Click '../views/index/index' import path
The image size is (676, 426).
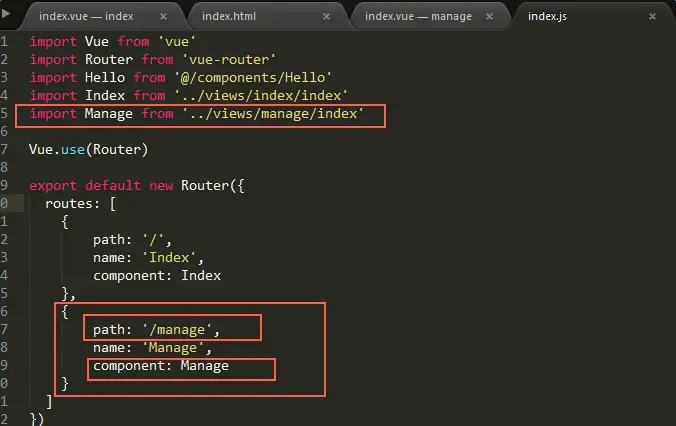coord(261,95)
